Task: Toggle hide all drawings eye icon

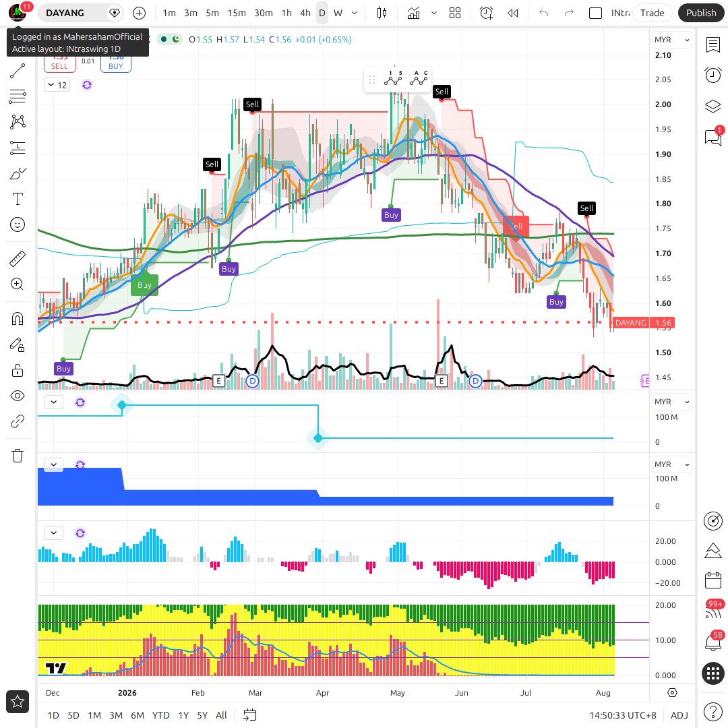Action: point(18,396)
